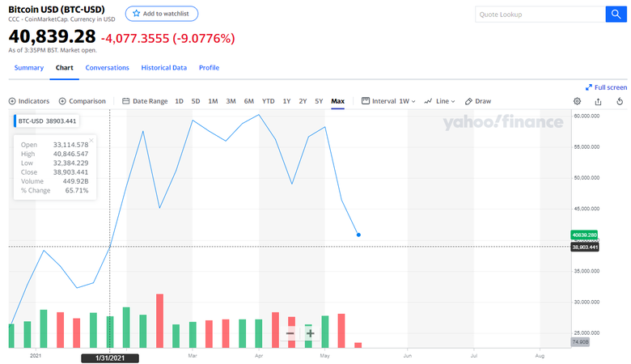The height and width of the screenshot is (364, 631).
Task: Select the YTD time range
Action: (x=268, y=101)
